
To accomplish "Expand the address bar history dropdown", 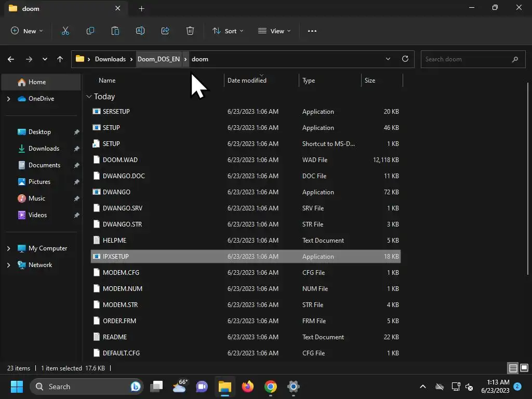I will [388, 59].
